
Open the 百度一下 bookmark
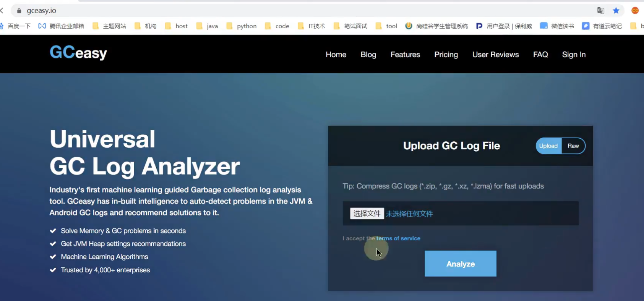coord(16,26)
